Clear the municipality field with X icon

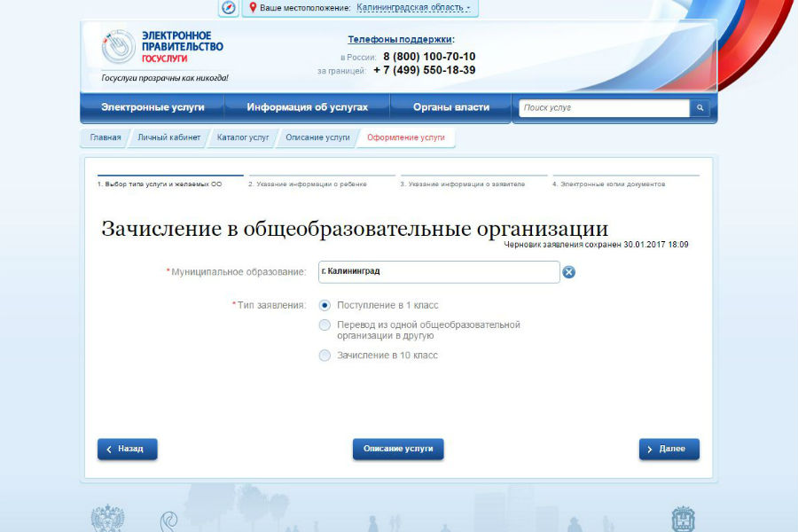[569, 272]
